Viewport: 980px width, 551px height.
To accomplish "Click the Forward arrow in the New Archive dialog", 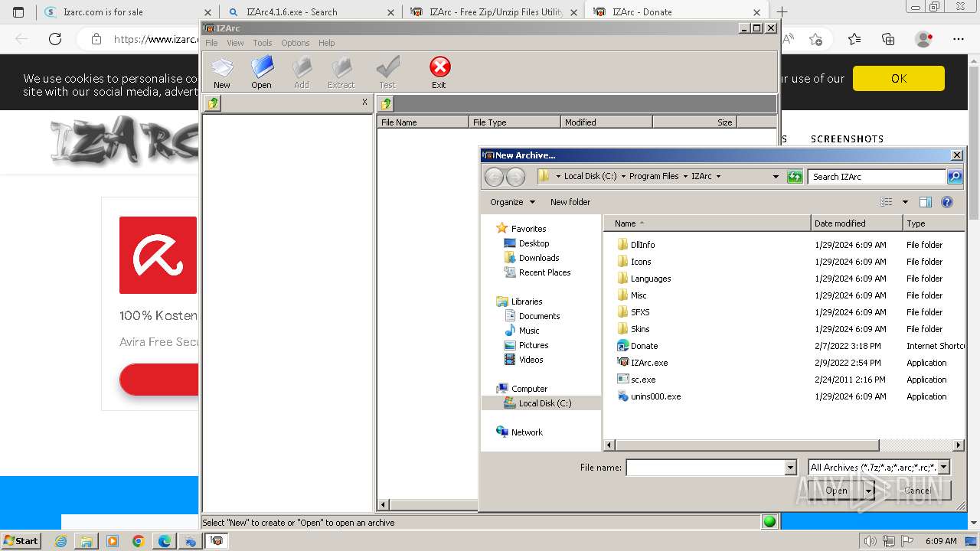I will click(x=516, y=177).
